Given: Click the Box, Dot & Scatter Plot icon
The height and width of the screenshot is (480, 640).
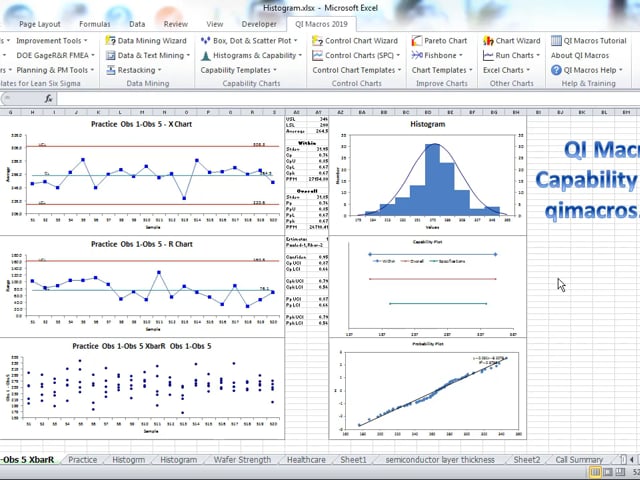Looking at the screenshot, I should point(205,40).
